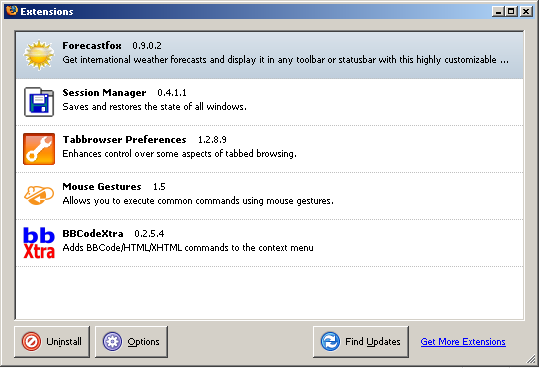539x368 pixels.
Task: Click the Mouse Gestures version 1.5
Action: (x=159, y=187)
